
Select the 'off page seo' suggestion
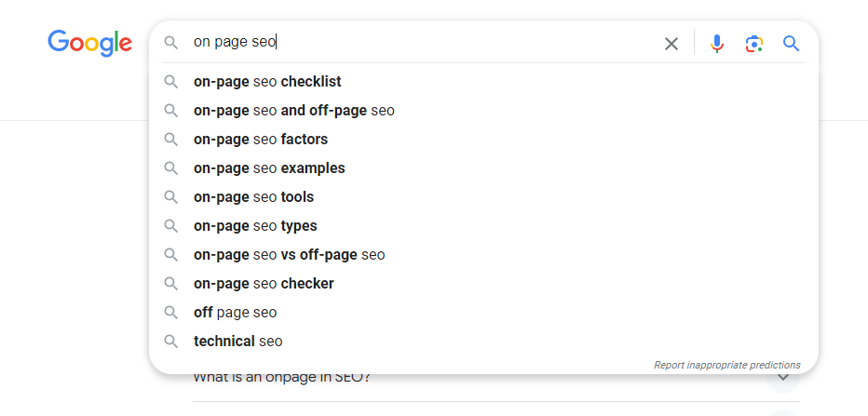point(235,313)
